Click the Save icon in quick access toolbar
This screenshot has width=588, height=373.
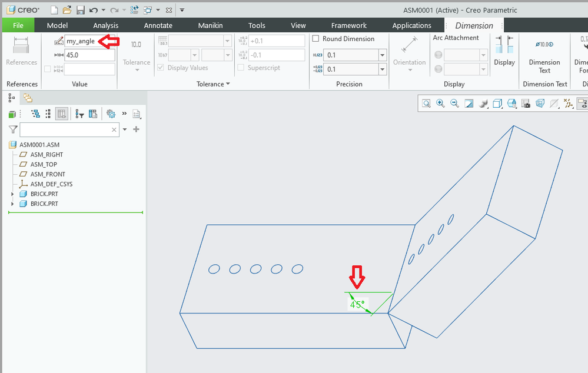[x=81, y=10]
